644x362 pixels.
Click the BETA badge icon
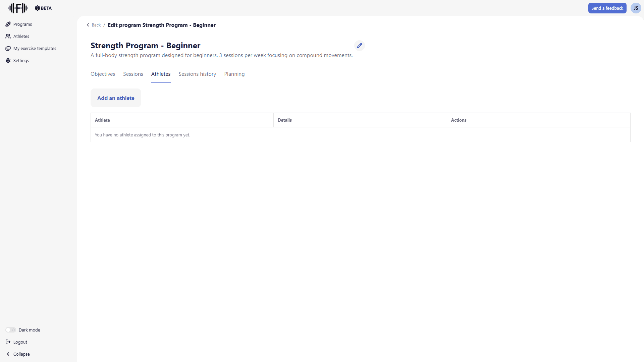(x=37, y=8)
